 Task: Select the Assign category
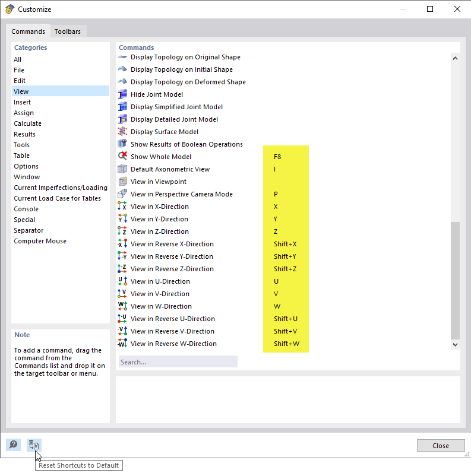coord(61,113)
